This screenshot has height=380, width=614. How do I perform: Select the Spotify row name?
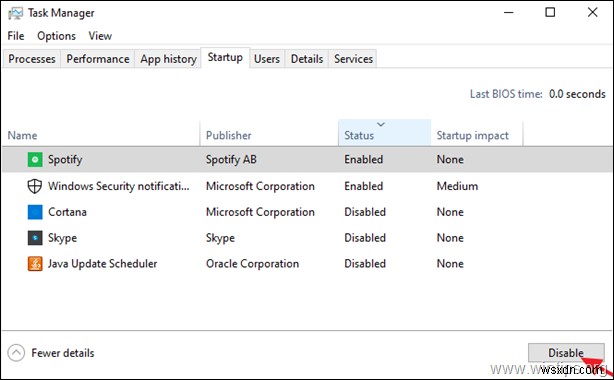[x=65, y=159]
